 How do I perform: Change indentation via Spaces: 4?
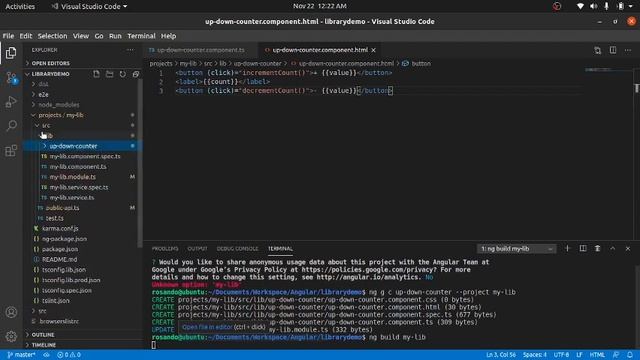[x=535, y=355]
